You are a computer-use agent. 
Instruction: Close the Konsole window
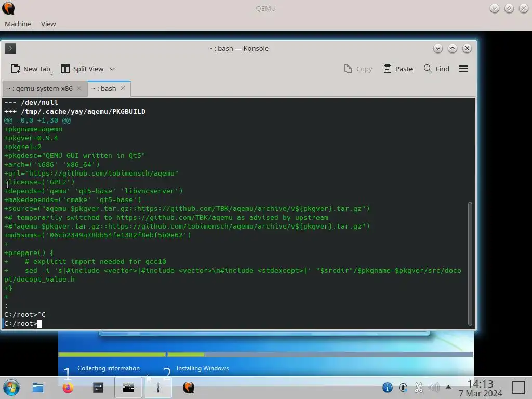click(x=467, y=48)
